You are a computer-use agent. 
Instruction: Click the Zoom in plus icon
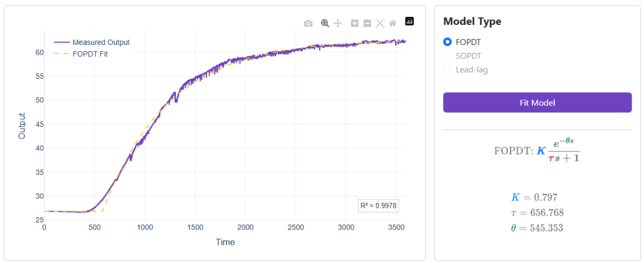pyautogui.click(x=354, y=23)
